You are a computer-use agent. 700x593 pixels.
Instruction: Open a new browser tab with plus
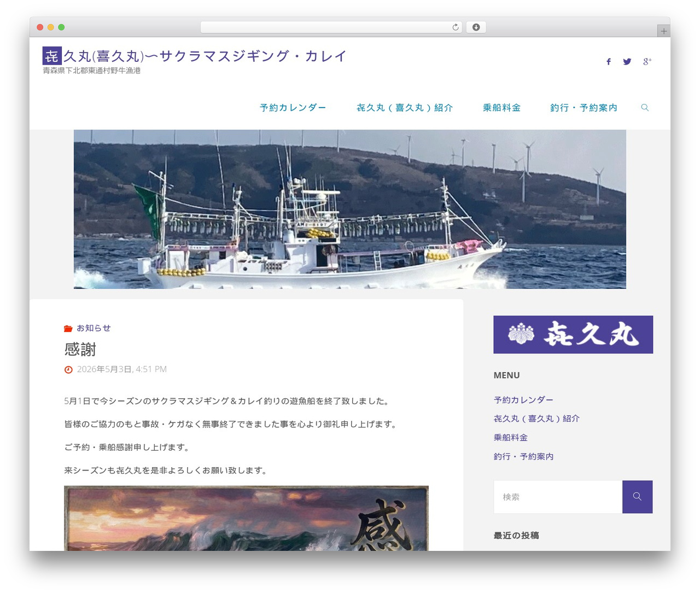tap(663, 31)
